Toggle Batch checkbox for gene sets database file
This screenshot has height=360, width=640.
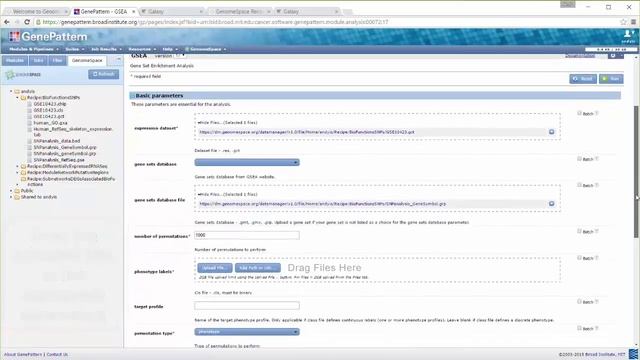pos(579,185)
